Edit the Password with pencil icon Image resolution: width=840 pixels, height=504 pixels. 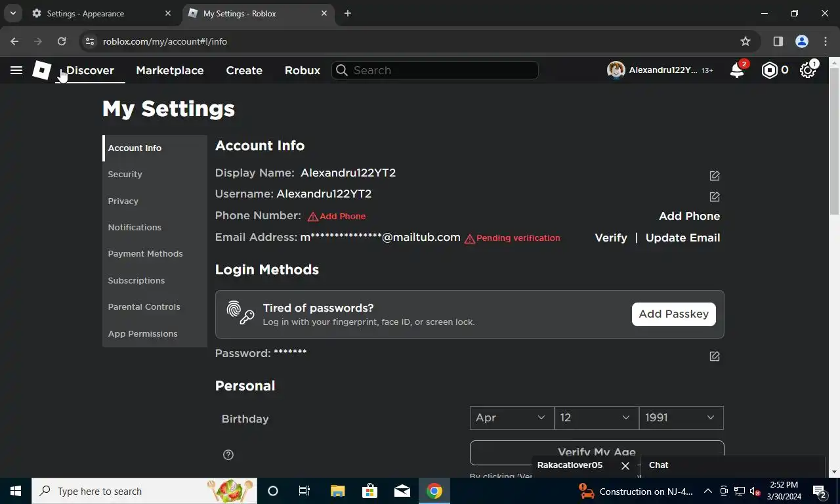click(x=715, y=356)
